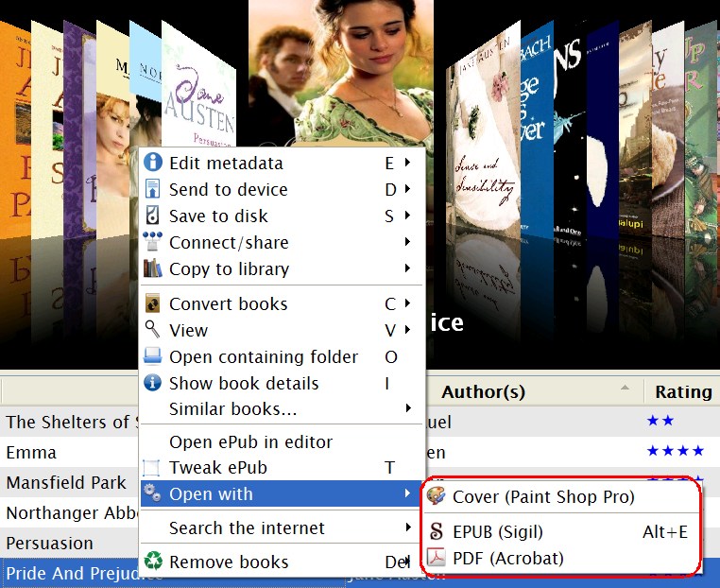Select Send to device menu entry

[x=281, y=189]
